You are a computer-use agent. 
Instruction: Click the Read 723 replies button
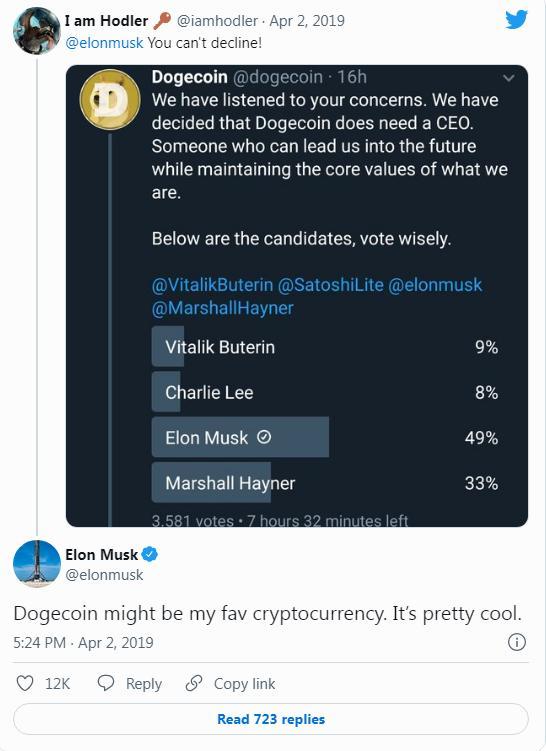point(271,719)
